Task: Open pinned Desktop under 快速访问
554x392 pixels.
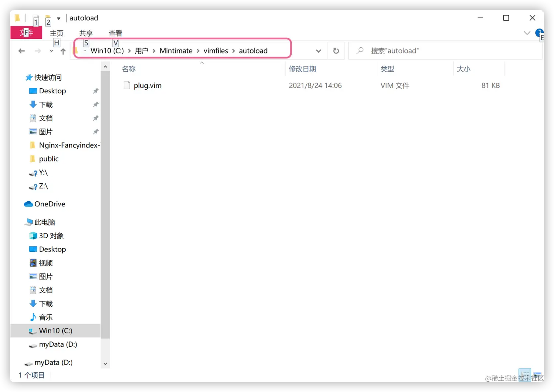Action: coord(52,91)
